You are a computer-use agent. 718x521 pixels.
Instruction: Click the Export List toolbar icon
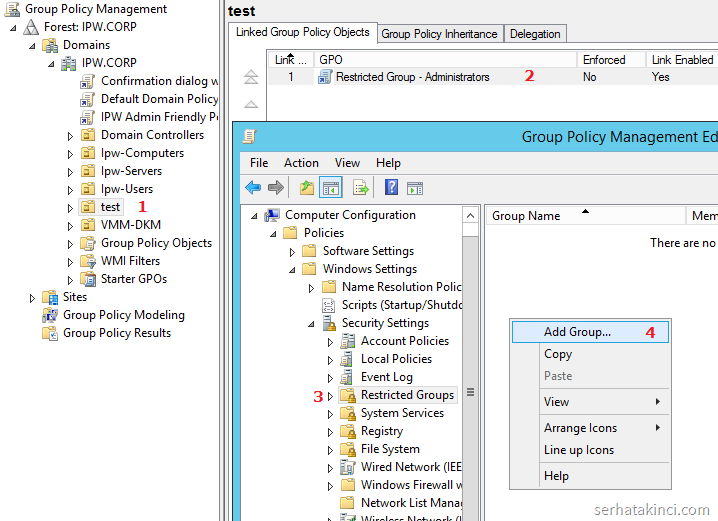click(361, 188)
